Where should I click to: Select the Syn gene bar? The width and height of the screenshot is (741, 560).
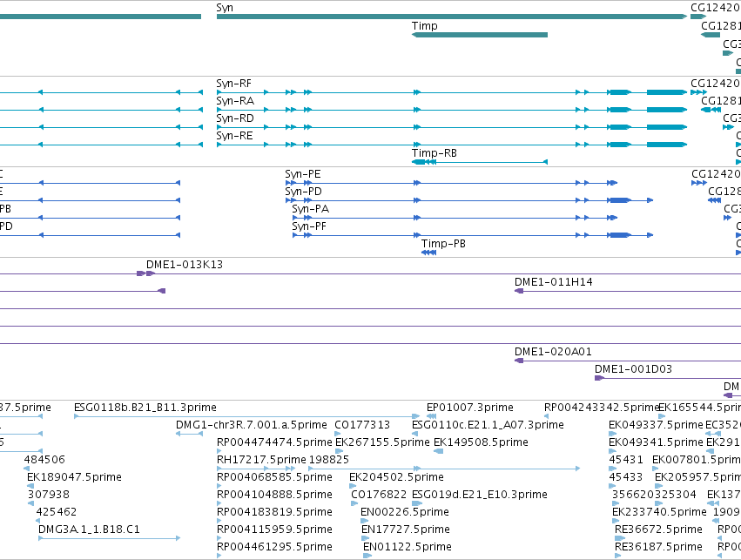coord(452,17)
